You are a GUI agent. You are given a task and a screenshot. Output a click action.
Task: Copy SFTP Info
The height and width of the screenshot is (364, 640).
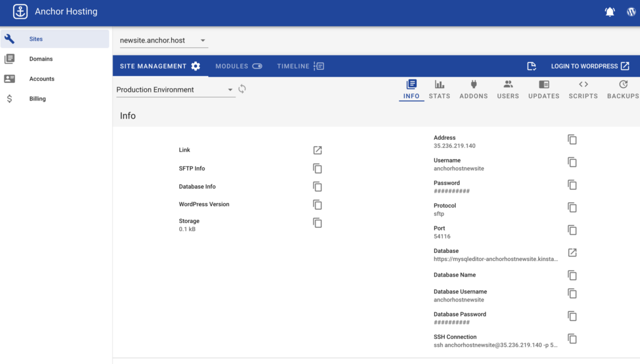coord(317,169)
